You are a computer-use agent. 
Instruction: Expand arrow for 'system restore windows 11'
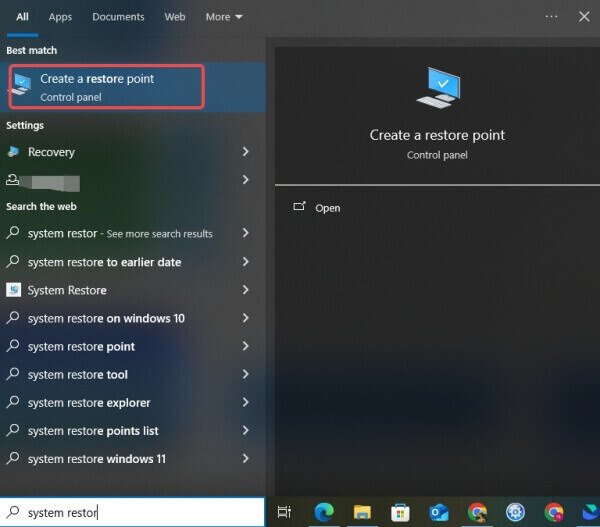[246, 458]
